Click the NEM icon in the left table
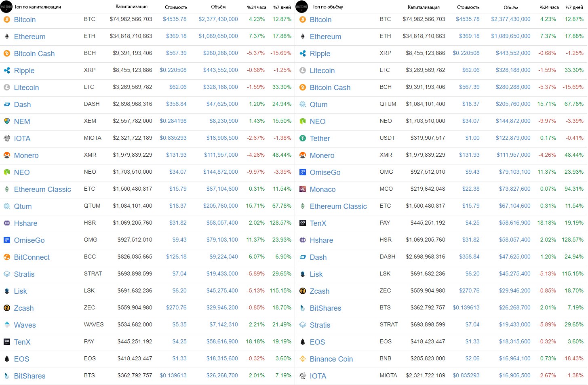Screen dimensions: 588x385 click(7, 121)
